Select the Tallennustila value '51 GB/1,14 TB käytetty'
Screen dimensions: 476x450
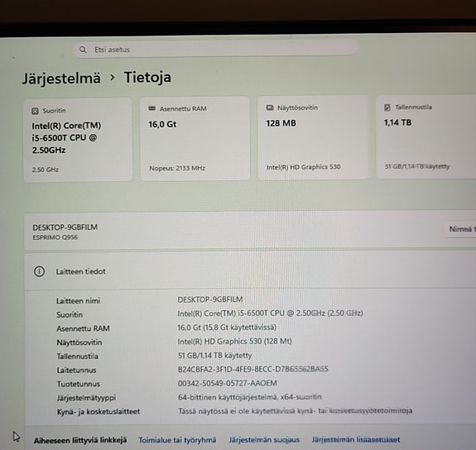(215, 356)
